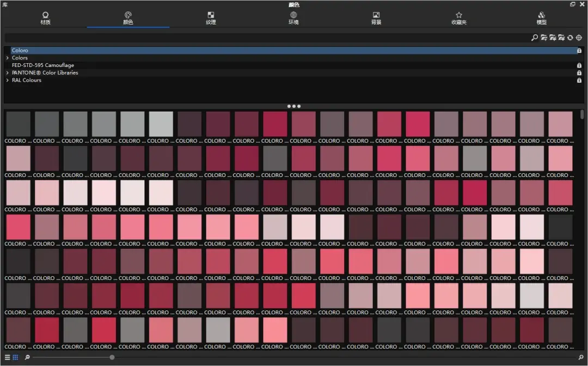Screen dimensions: 588x366
Task: Switch to the 模型 (Models) tab
Action: point(542,18)
